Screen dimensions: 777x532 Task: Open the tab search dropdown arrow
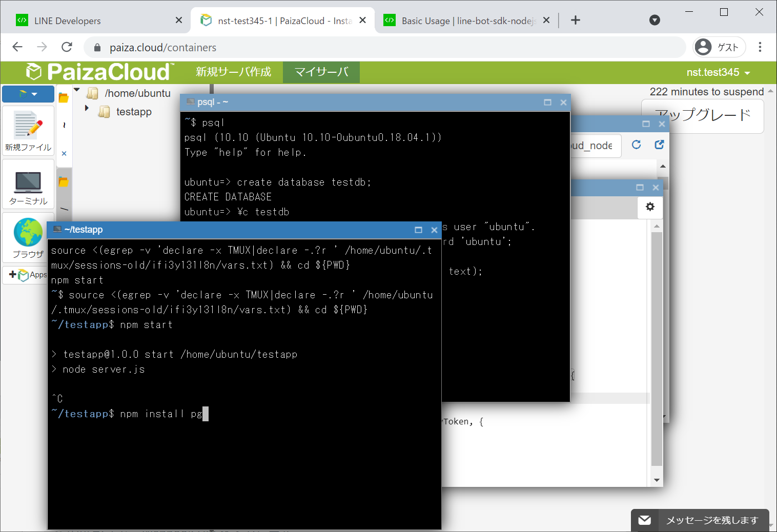tap(655, 20)
